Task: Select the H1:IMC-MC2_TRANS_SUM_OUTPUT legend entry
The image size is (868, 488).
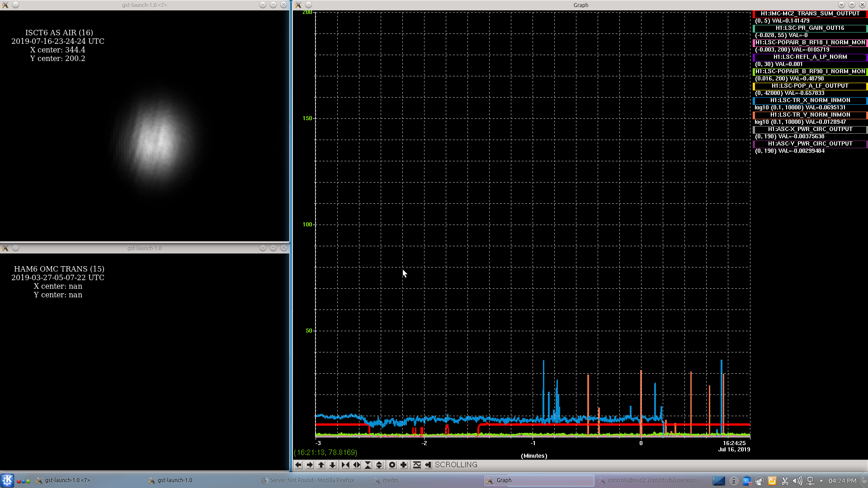Action: click(x=810, y=14)
